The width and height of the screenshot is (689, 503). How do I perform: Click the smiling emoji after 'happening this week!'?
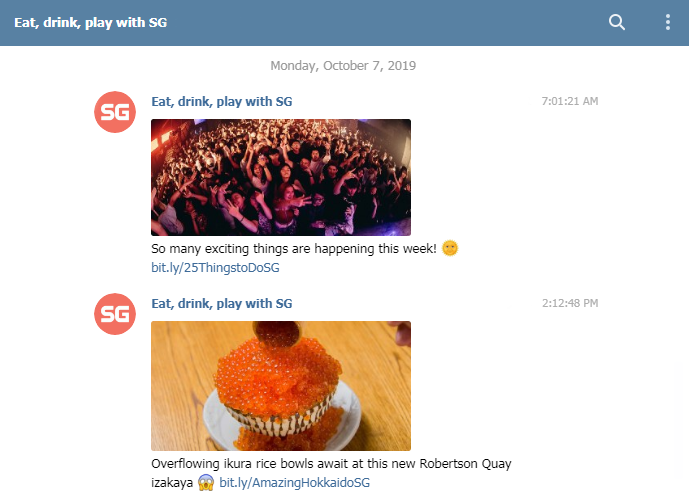point(450,248)
